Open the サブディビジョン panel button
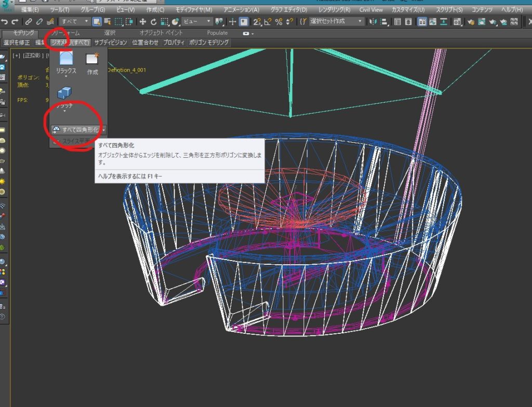Image resolution: width=532 pixels, height=407 pixels. 111,43
